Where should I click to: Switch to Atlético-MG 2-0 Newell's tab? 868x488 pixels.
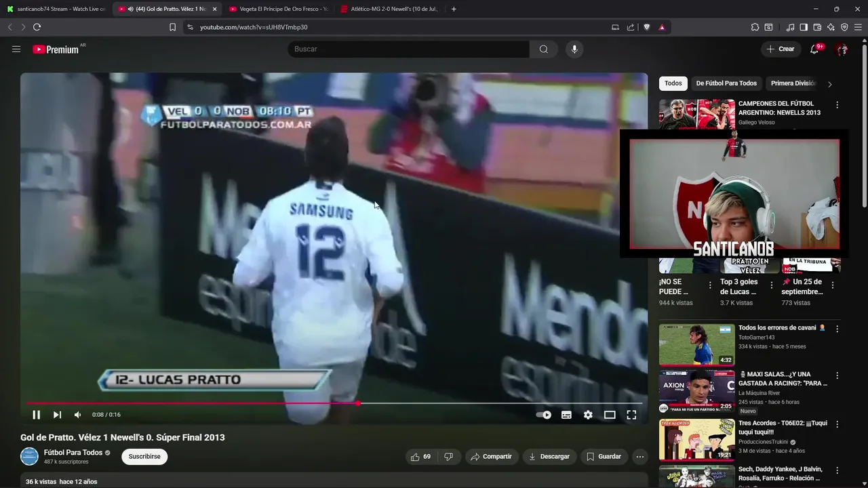point(390,9)
